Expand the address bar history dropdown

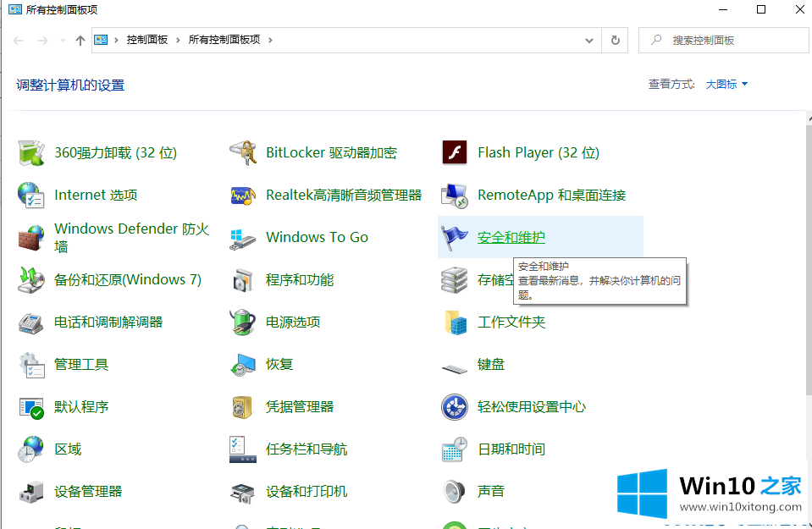588,41
